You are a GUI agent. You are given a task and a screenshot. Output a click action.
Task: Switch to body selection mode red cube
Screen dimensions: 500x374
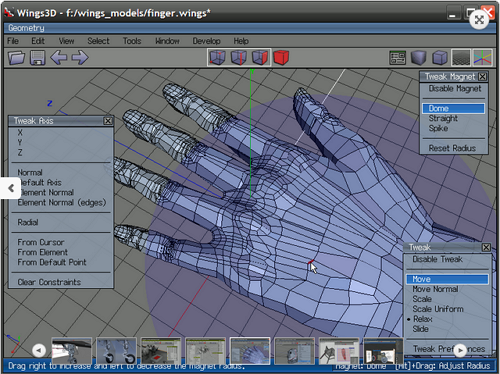click(x=281, y=58)
